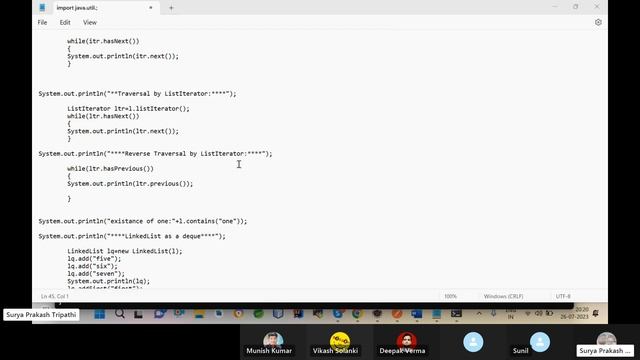This screenshot has width=640, height=360.
Task: Open the volume speaker tray icon
Action: coord(539,313)
